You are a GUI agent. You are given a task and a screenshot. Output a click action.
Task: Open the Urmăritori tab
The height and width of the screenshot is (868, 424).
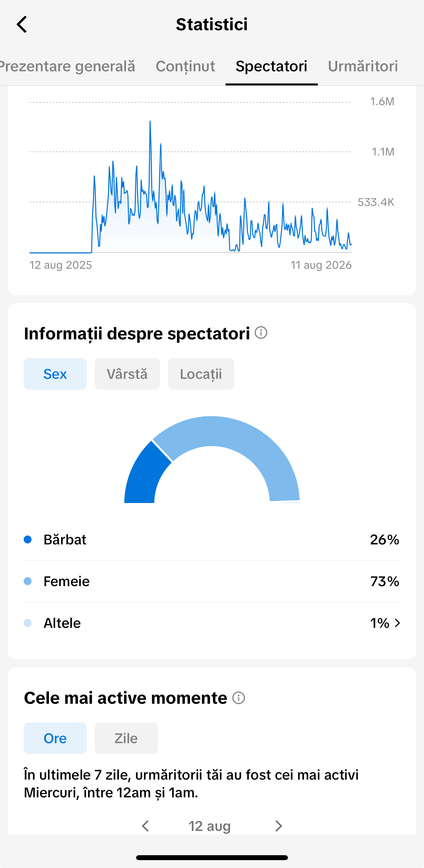point(363,66)
